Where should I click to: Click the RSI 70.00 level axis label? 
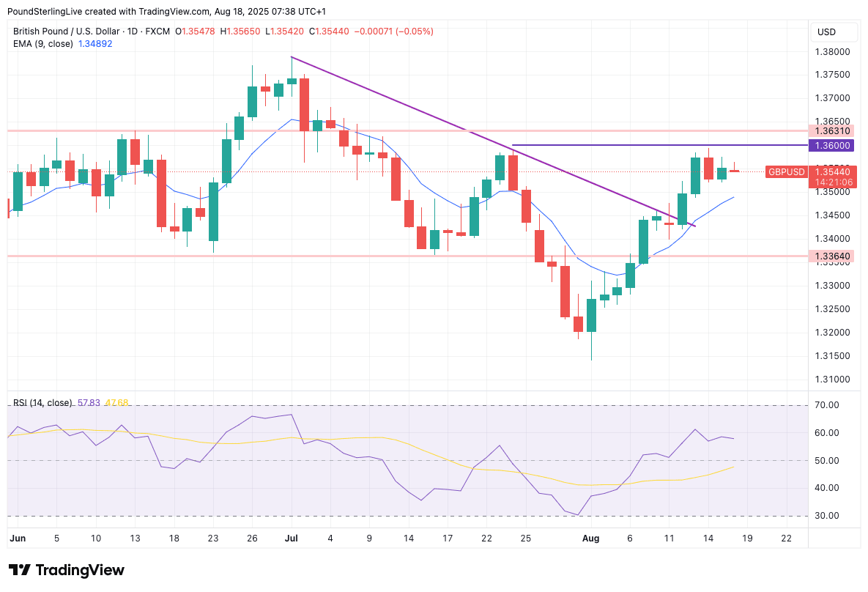pyautogui.click(x=826, y=405)
